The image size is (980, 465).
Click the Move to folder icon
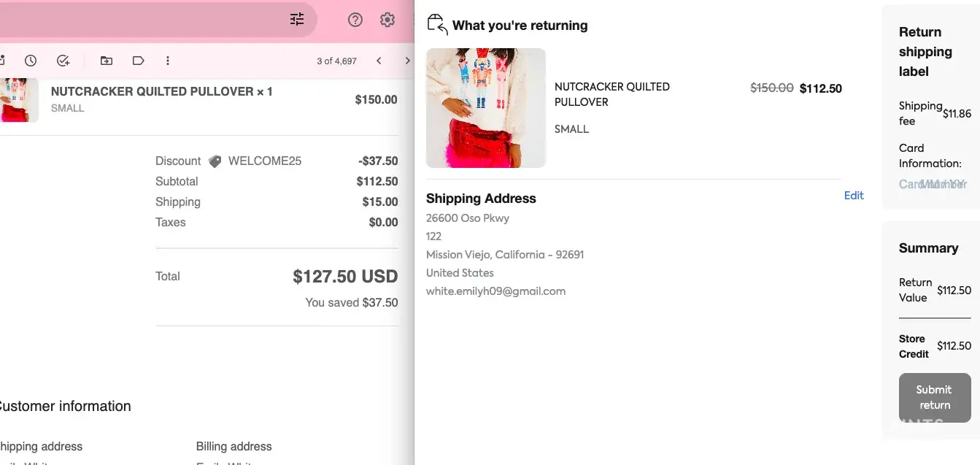tap(107, 61)
